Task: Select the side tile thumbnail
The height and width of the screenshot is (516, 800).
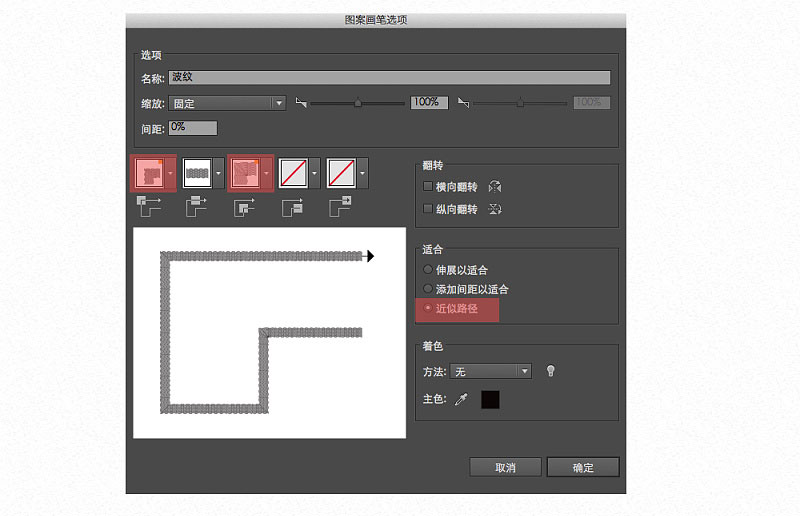Action: pos(197,173)
